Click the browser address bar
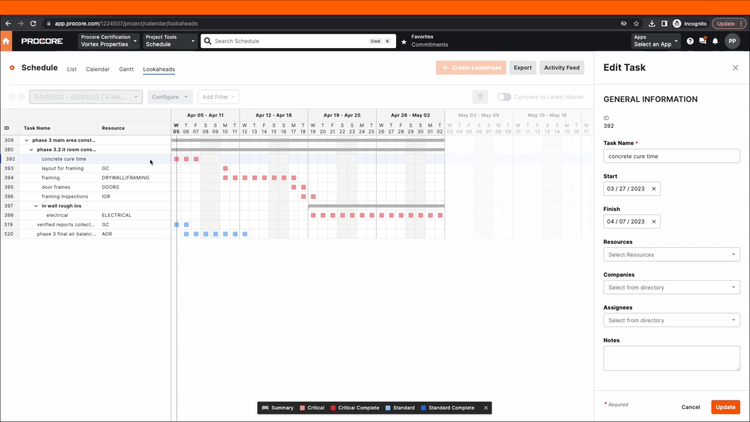This screenshot has height=422, width=750. click(330, 23)
